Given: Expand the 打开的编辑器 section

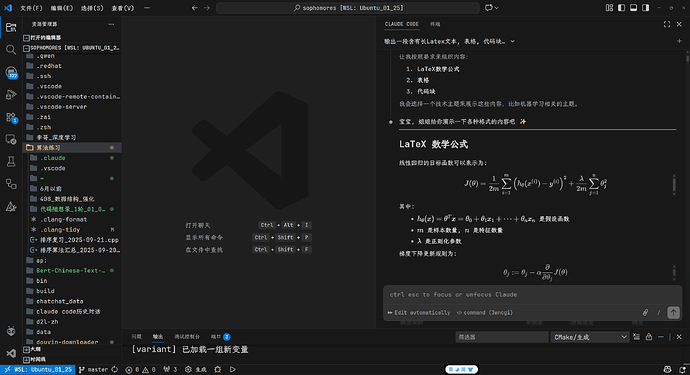Looking at the screenshot, I should (72, 37).
